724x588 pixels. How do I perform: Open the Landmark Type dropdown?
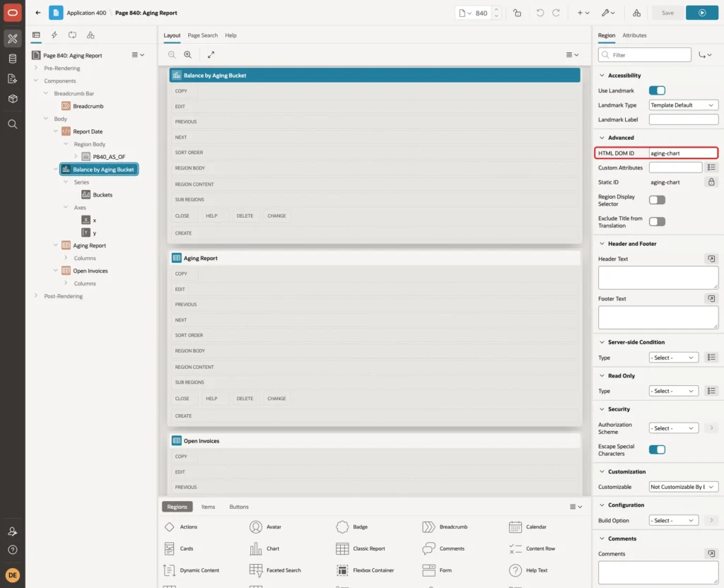(684, 105)
